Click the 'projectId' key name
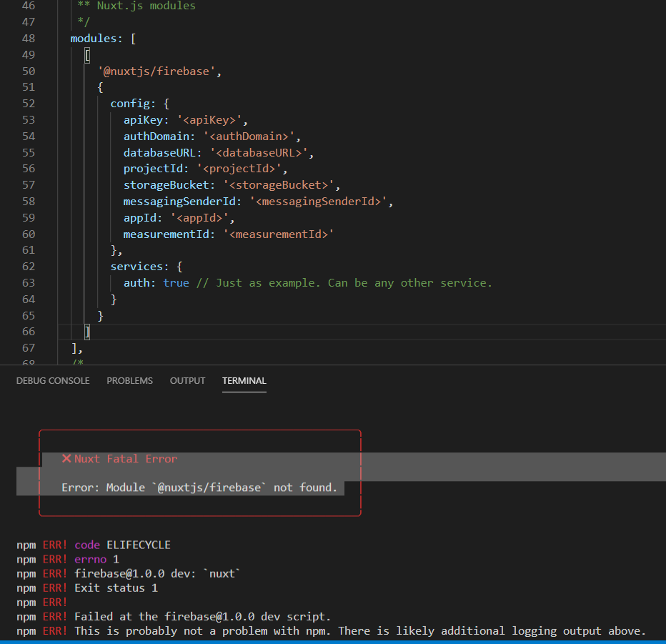The height and width of the screenshot is (644, 666). point(153,169)
